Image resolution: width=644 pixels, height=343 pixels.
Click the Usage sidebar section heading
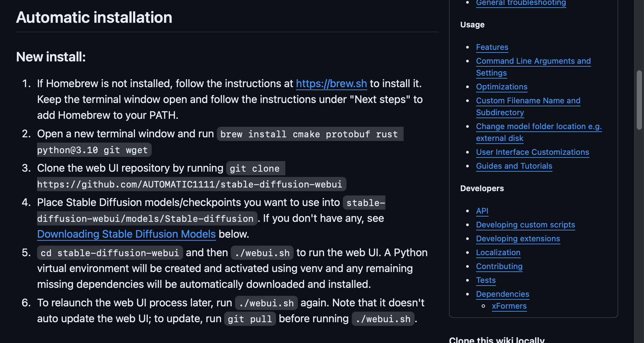(472, 25)
